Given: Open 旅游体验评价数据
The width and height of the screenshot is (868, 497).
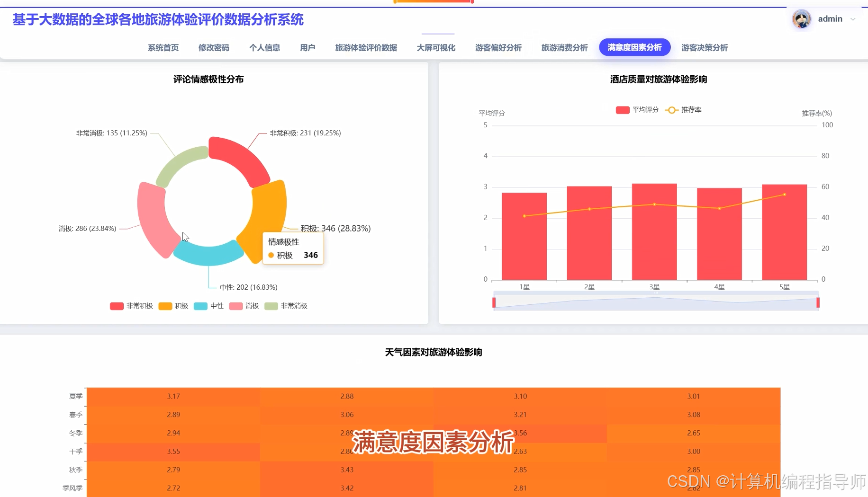Looking at the screenshot, I should (x=365, y=47).
